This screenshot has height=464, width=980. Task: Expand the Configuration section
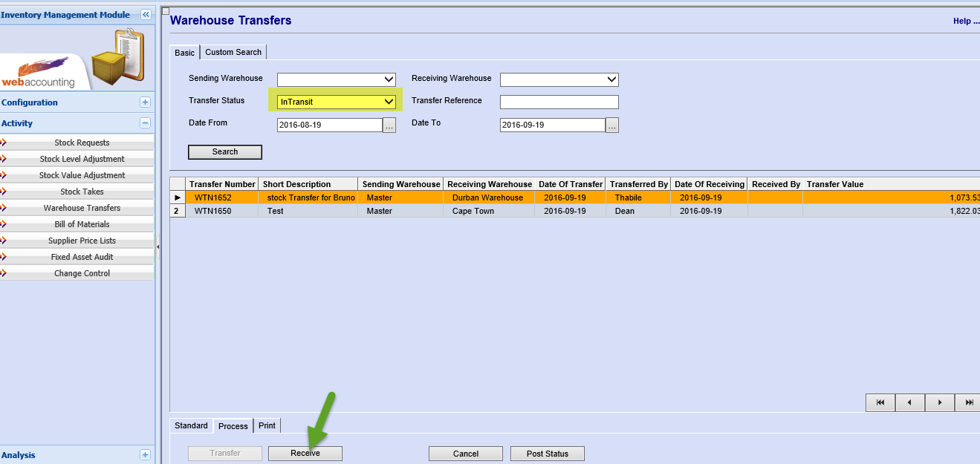pyautogui.click(x=145, y=102)
